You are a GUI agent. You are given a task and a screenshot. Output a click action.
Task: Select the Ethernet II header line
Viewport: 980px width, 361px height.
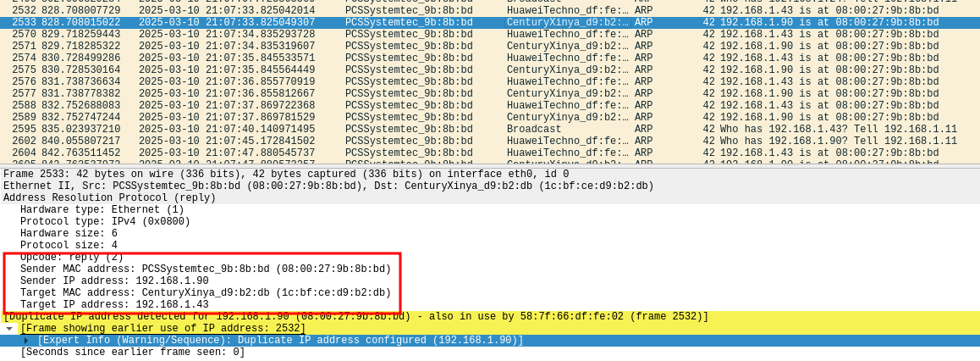click(328, 186)
